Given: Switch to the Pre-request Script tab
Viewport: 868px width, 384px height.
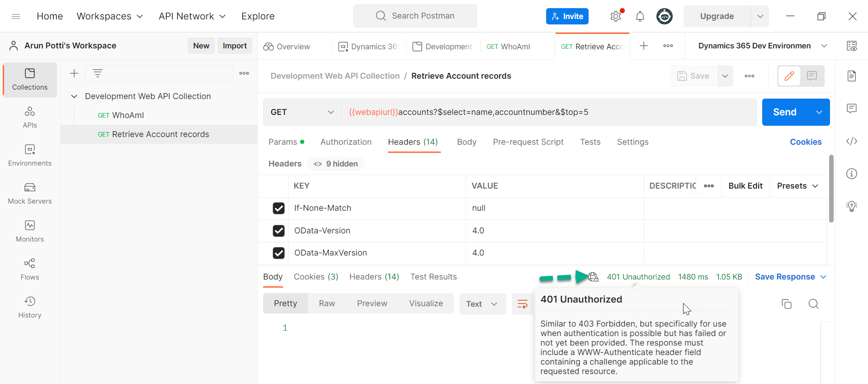Looking at the screenshot, I should [528, 142].
